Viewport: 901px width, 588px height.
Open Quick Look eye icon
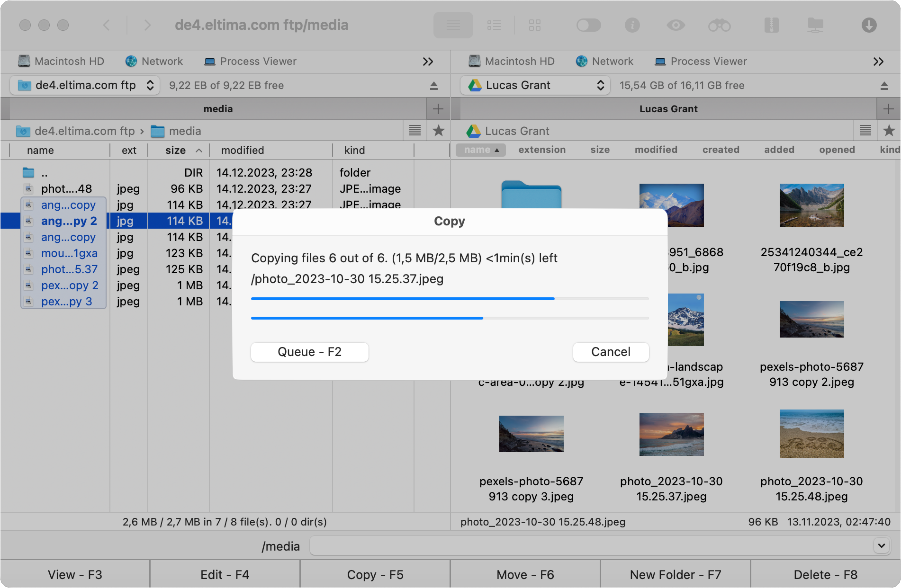point(676,25)
